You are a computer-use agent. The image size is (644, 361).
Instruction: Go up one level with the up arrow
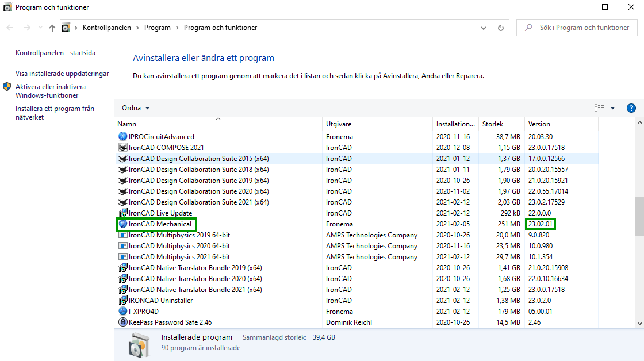52,28
